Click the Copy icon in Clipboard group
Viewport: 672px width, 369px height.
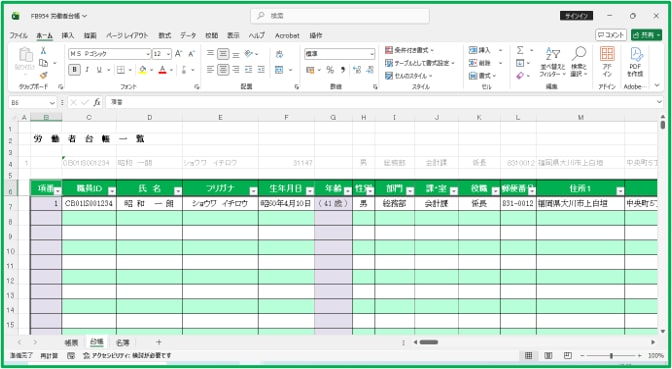(43, 63)
